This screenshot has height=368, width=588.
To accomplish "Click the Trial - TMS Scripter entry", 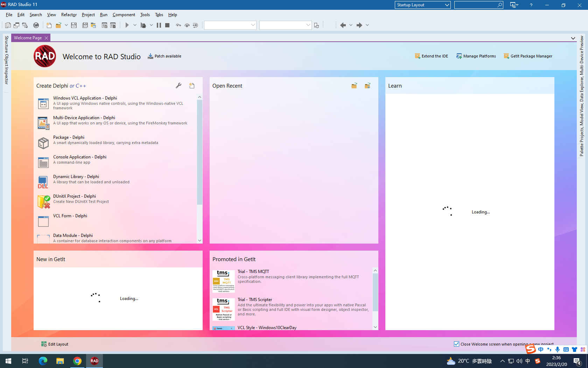I will pos(291,309).
